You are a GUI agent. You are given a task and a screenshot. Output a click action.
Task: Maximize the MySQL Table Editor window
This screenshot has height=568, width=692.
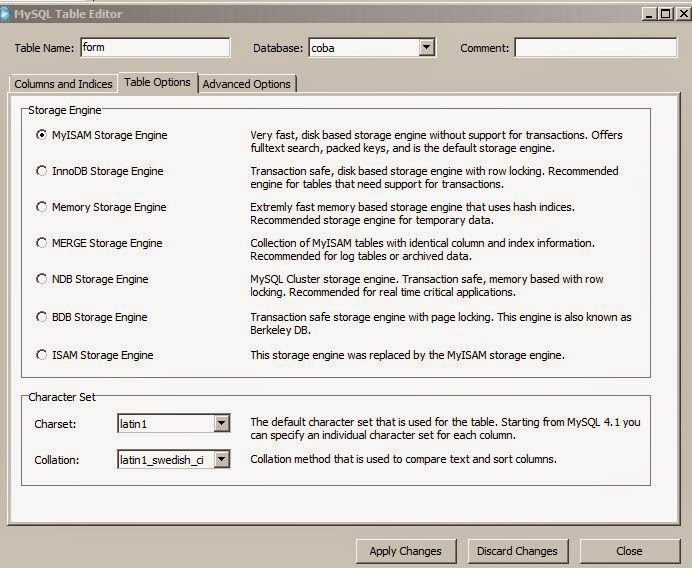click(665, 14)
